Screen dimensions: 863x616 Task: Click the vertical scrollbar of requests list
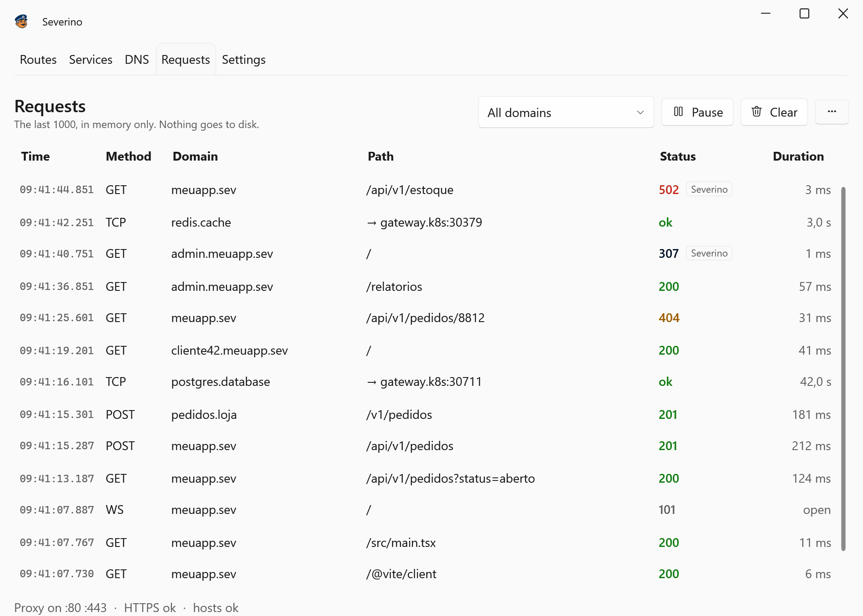point(843,369)
